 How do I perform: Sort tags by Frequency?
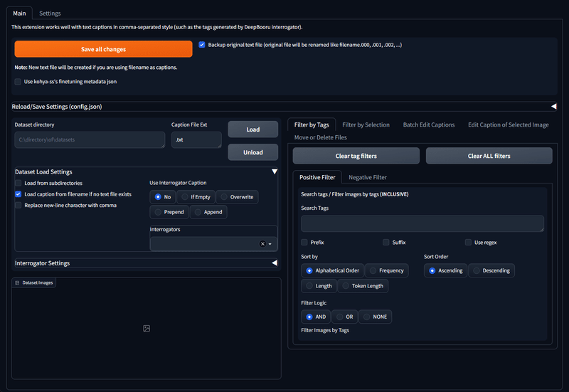click(386, 270)
